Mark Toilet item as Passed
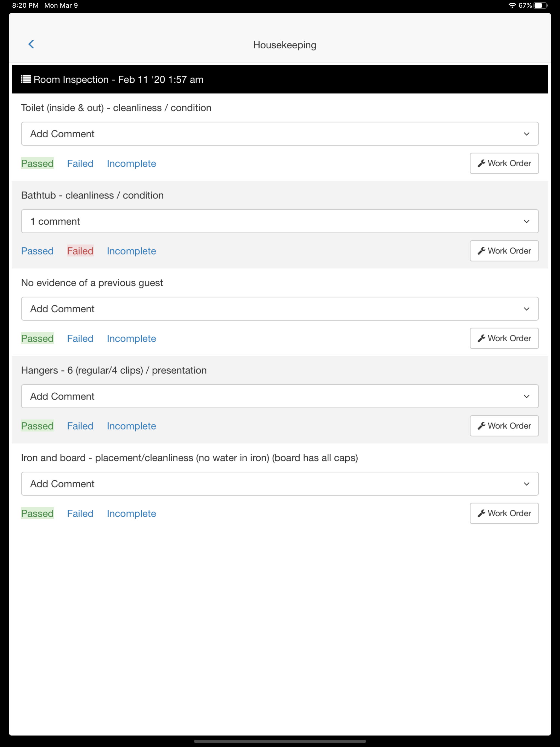This screenshot has height=747, width=560. (37, 164)
